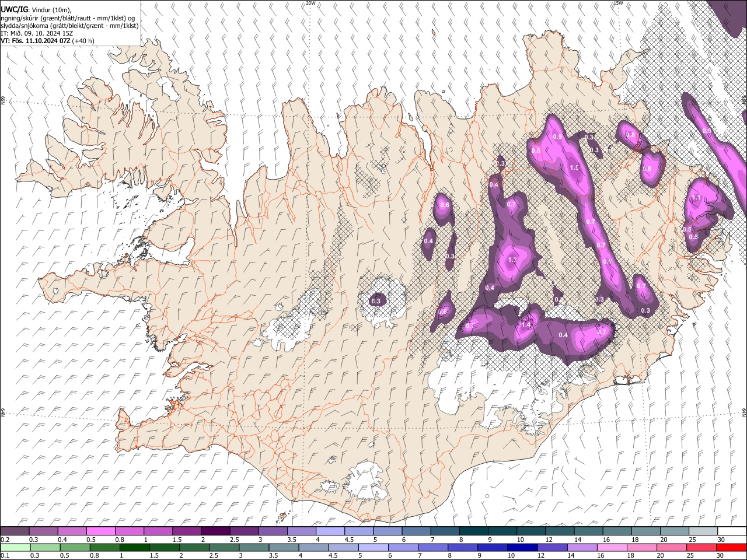
Task: Select the grey-teal snow swatch starting at 18
Action: 645,531
